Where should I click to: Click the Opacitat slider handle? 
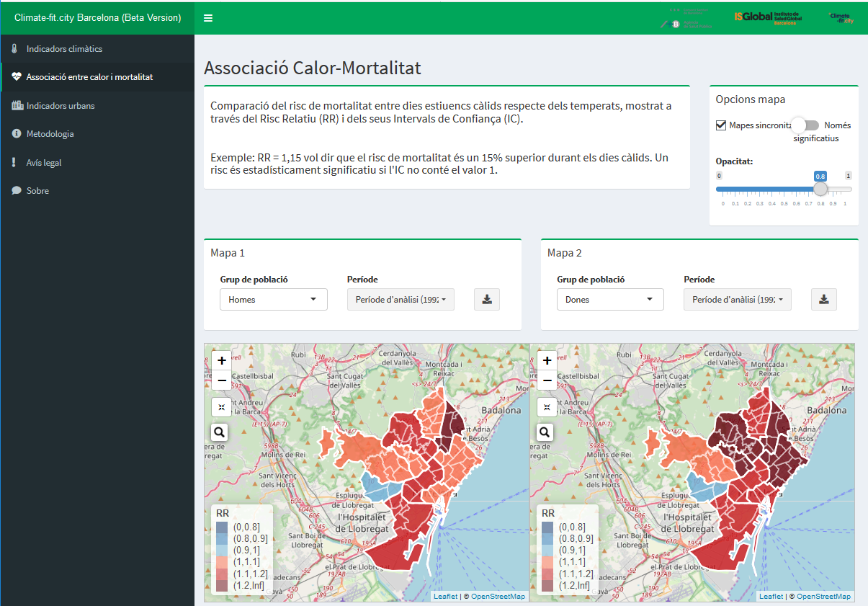coord(820,189)
